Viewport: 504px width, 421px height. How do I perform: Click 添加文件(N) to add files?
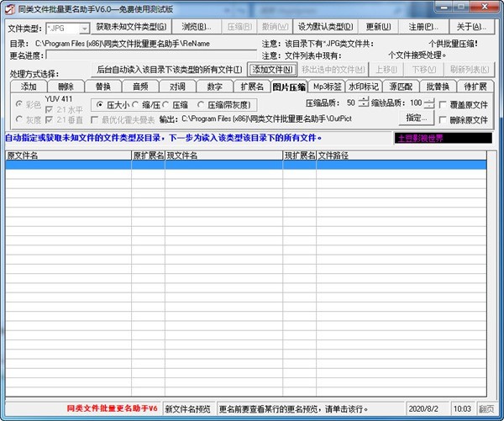pyautogui.click(x=273, y=70)
